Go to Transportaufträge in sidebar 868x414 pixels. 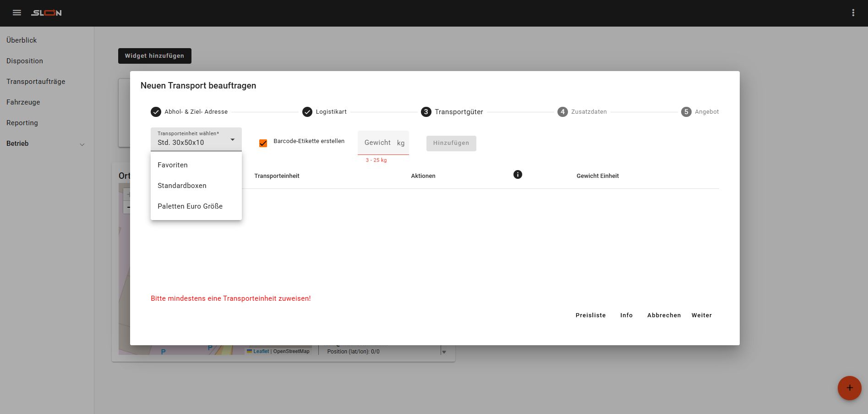36,82
